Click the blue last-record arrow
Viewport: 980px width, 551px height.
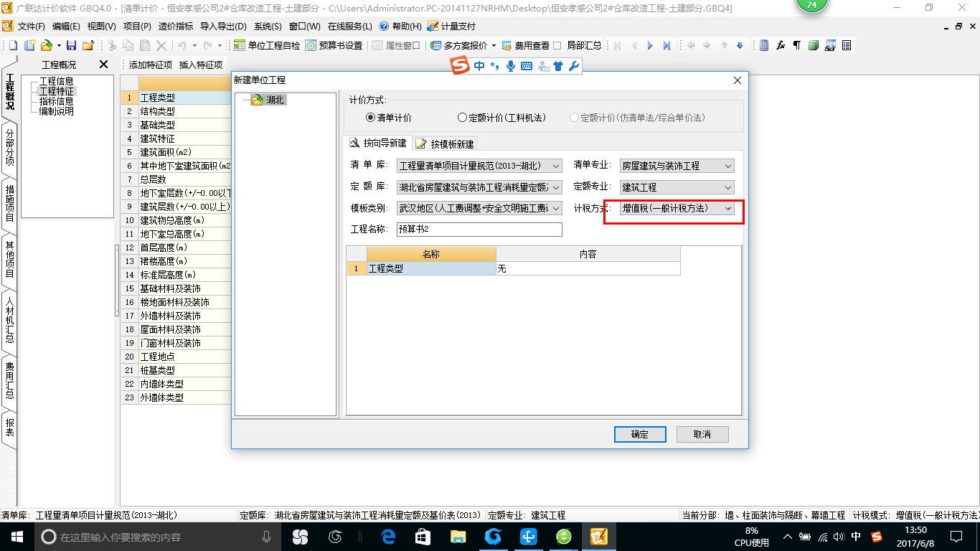click(x=666, y=45)
